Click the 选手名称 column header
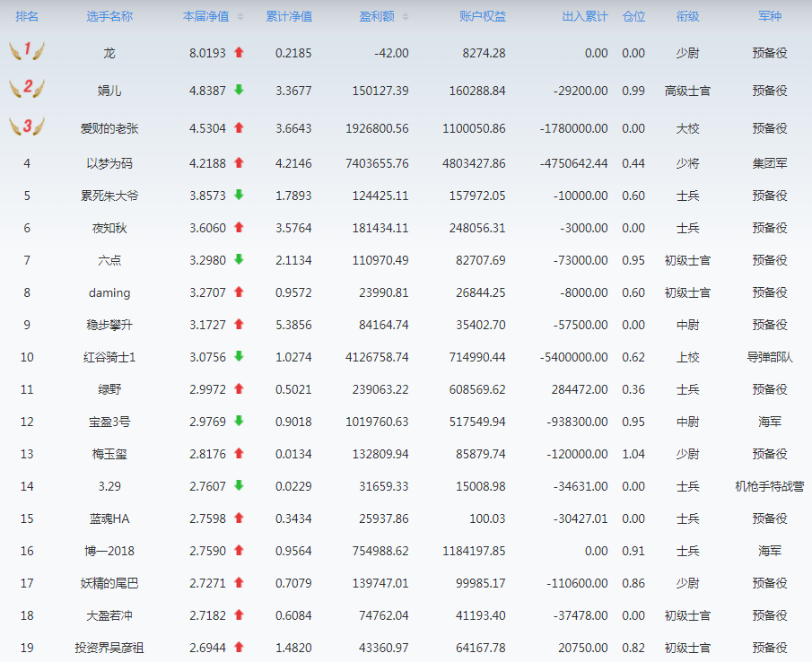Screen dimensions: 812x662 click(109, 16)
